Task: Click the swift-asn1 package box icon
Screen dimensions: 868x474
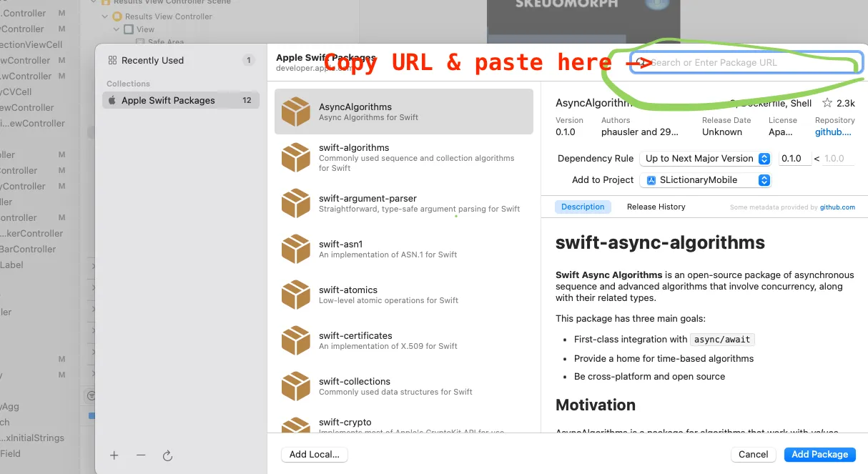Action: click(295, 249)
